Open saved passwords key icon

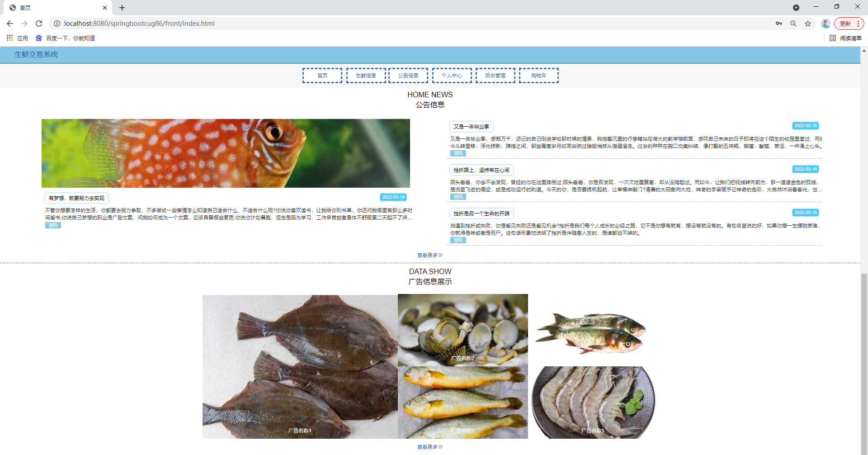[779, 24]
